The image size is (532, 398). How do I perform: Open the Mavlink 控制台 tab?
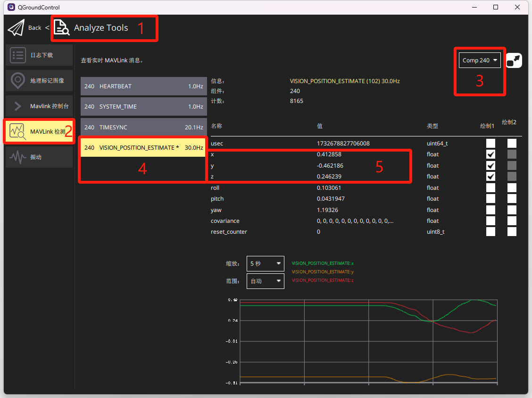coord(39,106)
